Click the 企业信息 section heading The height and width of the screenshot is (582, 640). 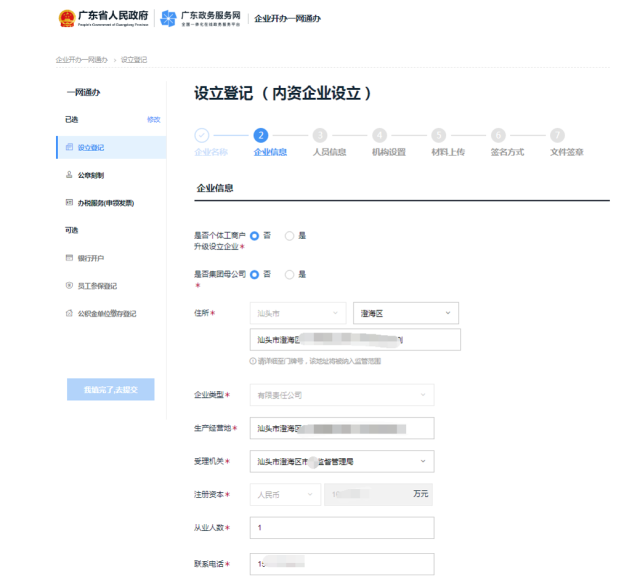coord(215,188)
